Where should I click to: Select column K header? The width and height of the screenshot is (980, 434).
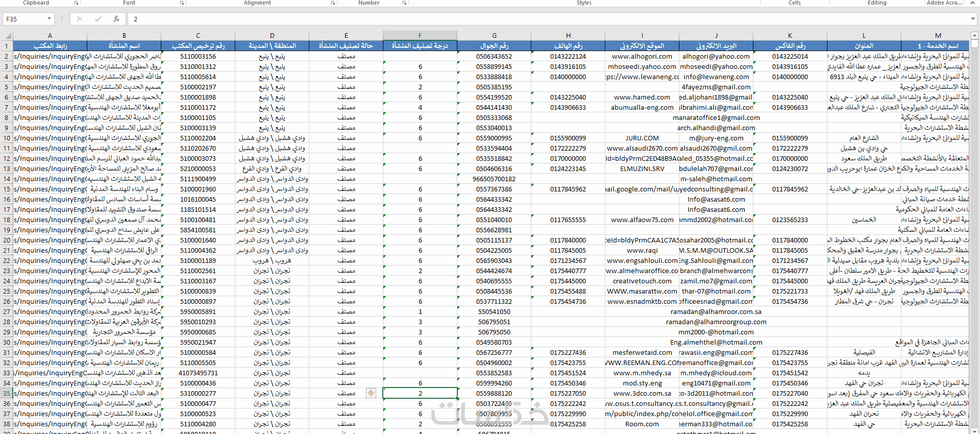(790, 36)
